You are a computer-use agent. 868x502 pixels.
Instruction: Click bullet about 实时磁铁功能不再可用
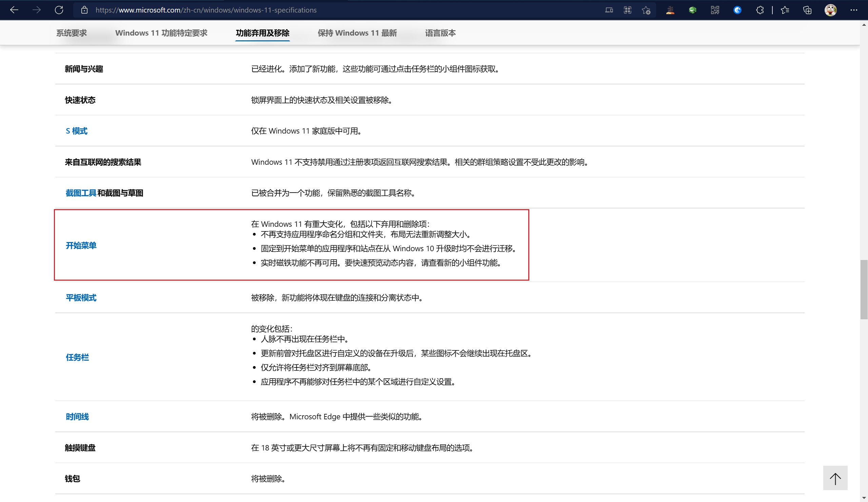coord(381,263)
